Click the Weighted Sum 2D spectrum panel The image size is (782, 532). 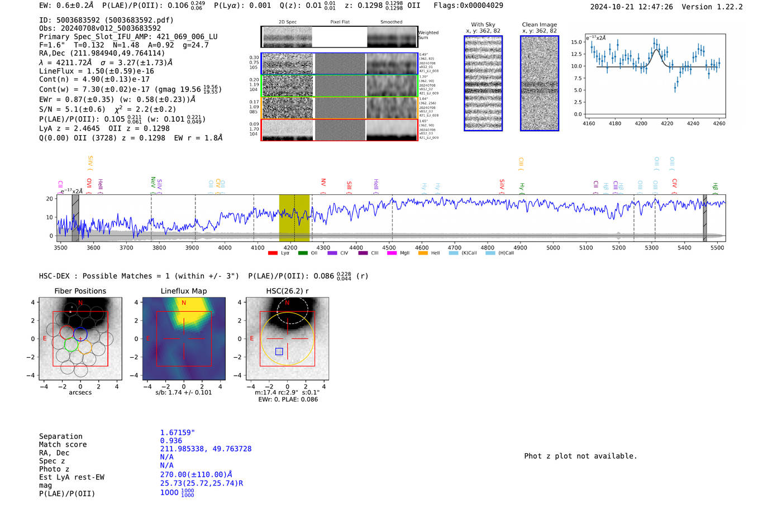tap(339, 37)
